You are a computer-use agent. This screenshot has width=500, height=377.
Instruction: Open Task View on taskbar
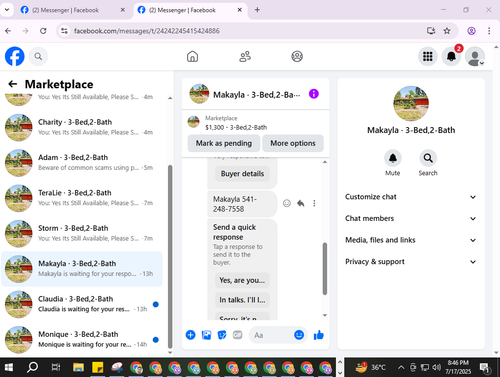[x=56, y=367]
